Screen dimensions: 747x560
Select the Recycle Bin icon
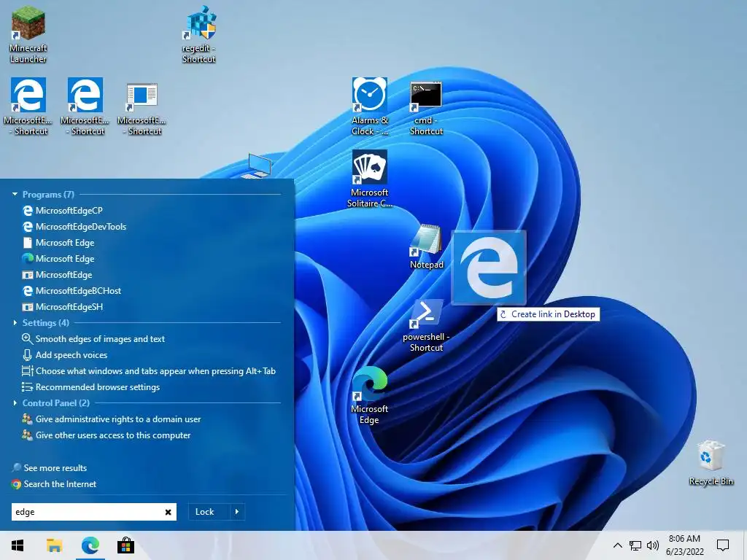pos(711,463)
